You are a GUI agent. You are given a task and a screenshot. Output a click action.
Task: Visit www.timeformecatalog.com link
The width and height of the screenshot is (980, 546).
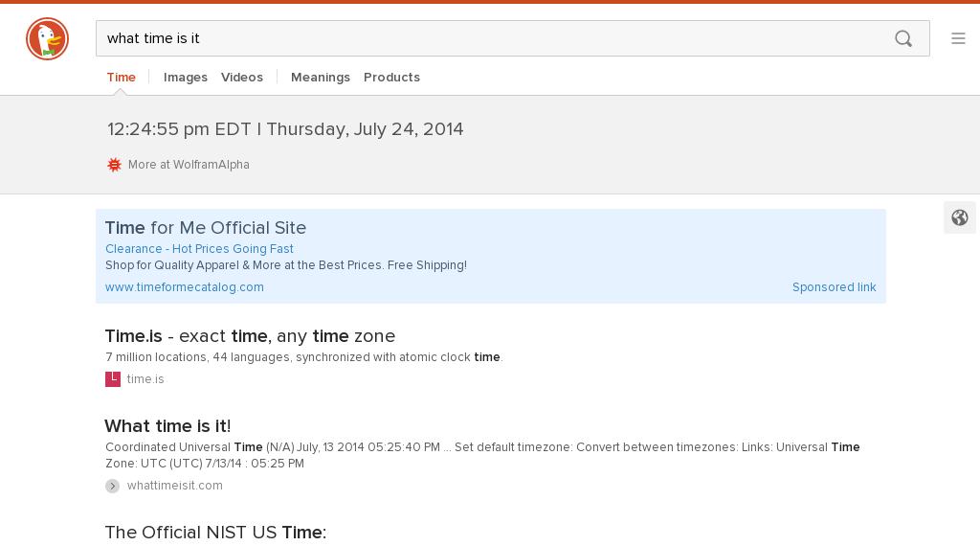coord(185,287)
